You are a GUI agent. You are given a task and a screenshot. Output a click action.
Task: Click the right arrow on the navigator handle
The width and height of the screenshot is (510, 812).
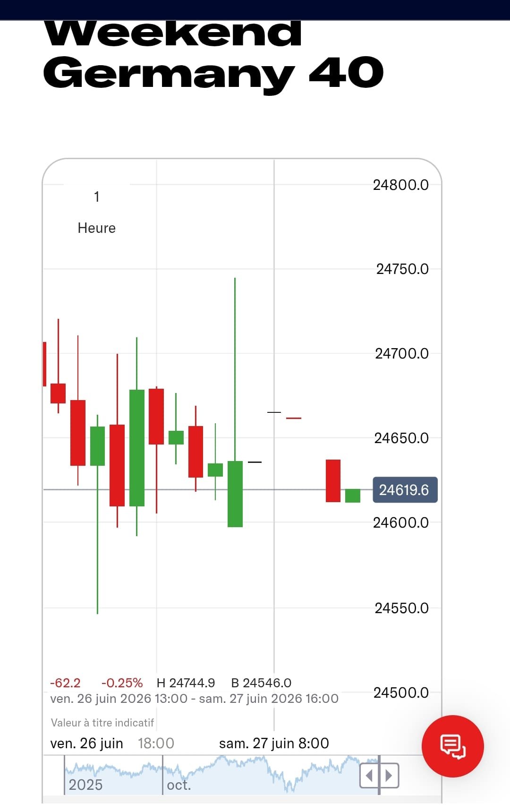tap(389, 776)
